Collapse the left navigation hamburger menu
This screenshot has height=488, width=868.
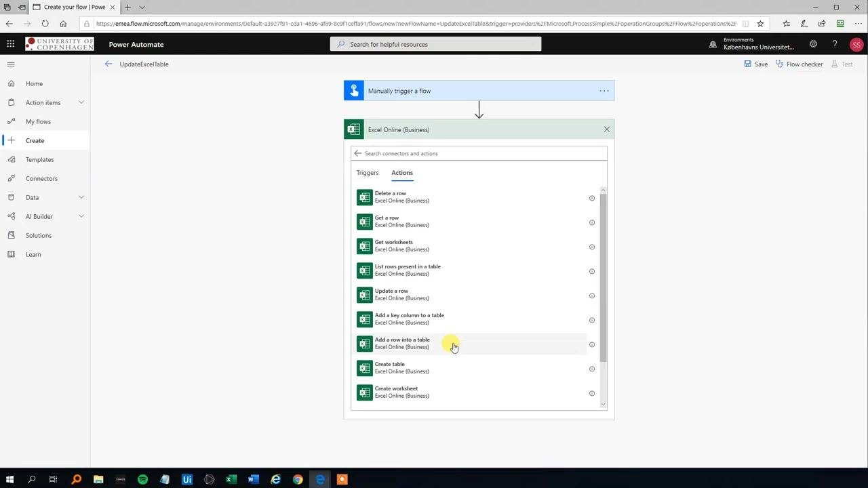click(x=11, y=64)
